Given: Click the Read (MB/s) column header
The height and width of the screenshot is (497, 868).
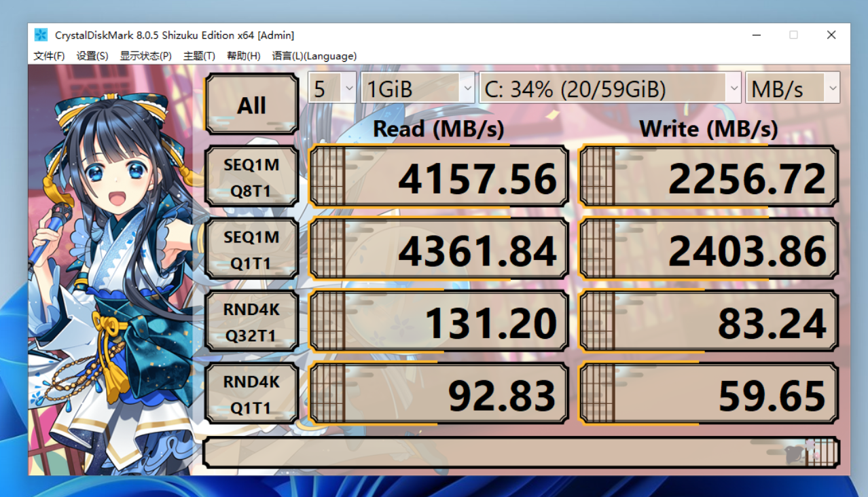Looking at the screenshot, I should (439, 128).
